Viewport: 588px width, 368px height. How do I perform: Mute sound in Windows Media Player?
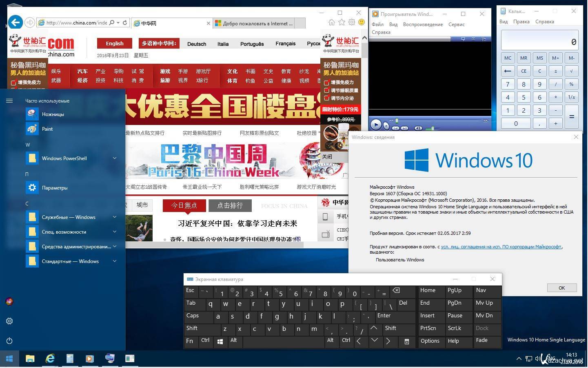(x=418, y=128)
